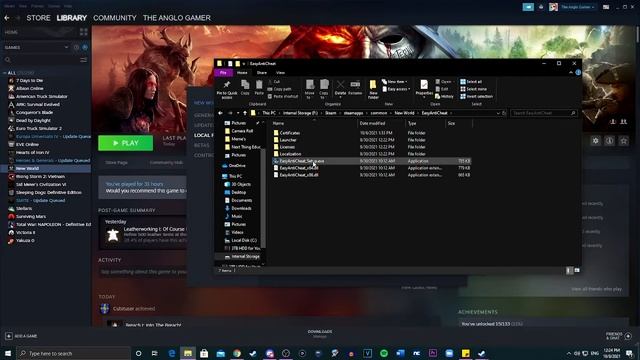Image resolution: width=640 pixels, height=360 pixels.
Task: Click History in the Explorer ribbon
Action: (444, 96)
